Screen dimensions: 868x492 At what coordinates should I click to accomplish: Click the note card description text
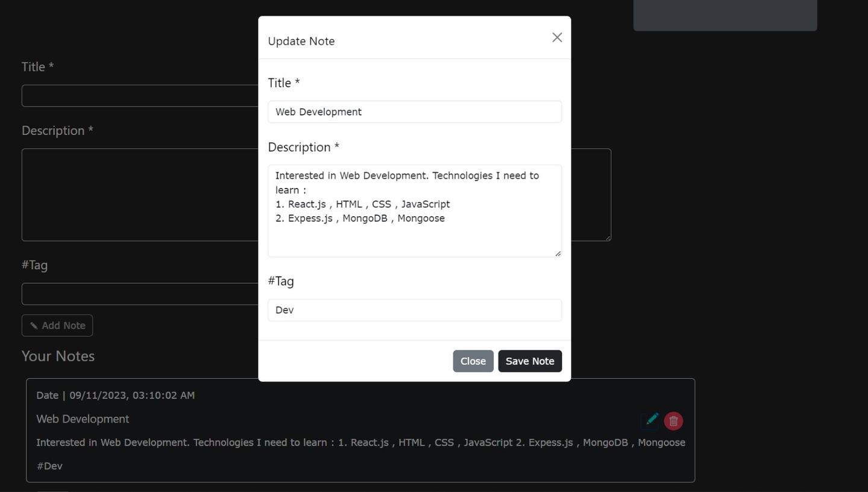click(360, 443)
